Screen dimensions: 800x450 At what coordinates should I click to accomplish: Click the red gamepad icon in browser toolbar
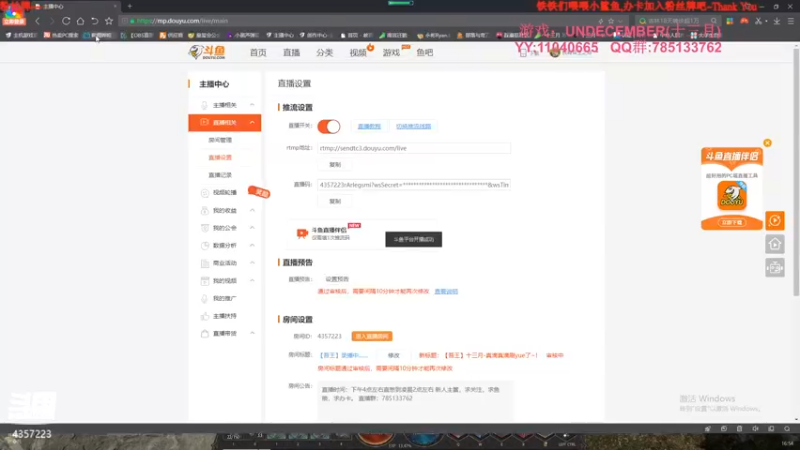click(744, 21)
